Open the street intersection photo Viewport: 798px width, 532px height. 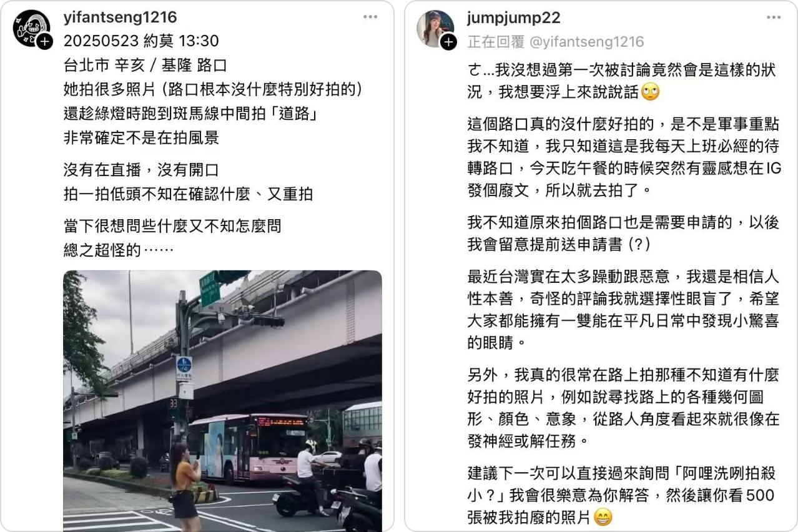[x=222, y=401]
